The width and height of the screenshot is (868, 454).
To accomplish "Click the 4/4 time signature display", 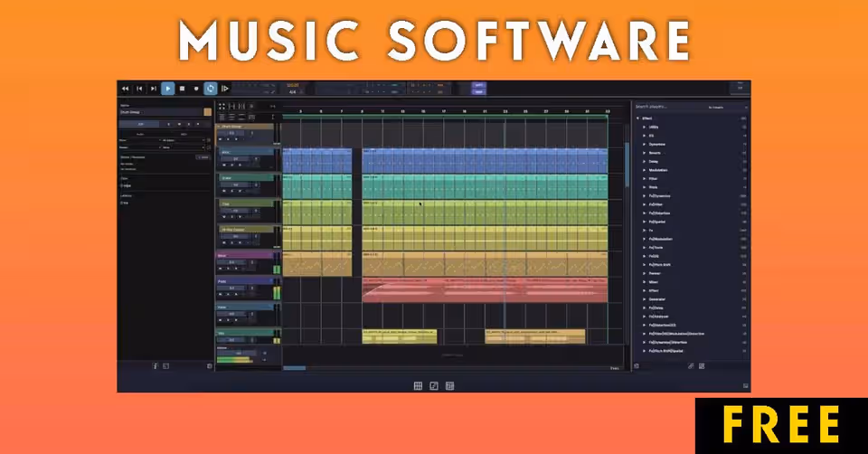I will (x=292, y=92).
